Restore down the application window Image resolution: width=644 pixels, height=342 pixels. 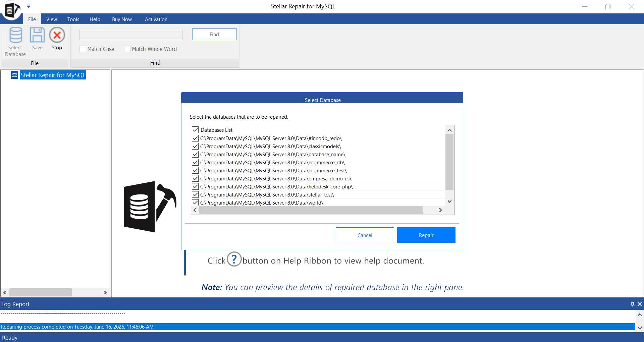click(x=608, y=6)
